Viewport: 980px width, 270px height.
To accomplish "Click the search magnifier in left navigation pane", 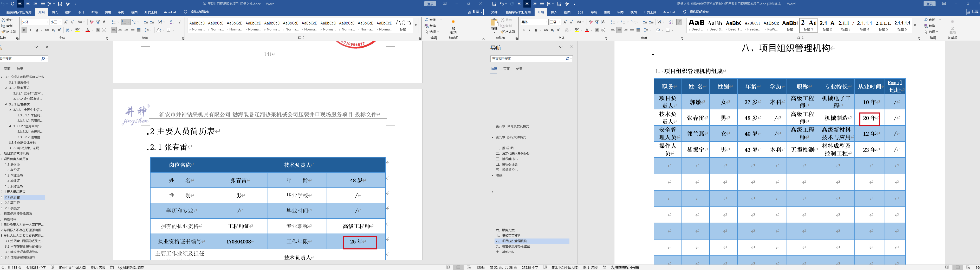I will point(43,59).
